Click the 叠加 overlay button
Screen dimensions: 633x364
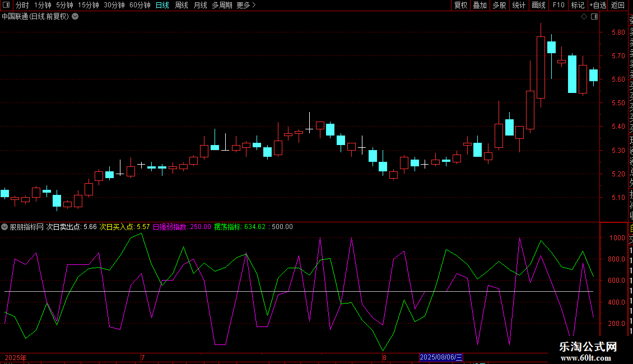coord(480,5)
